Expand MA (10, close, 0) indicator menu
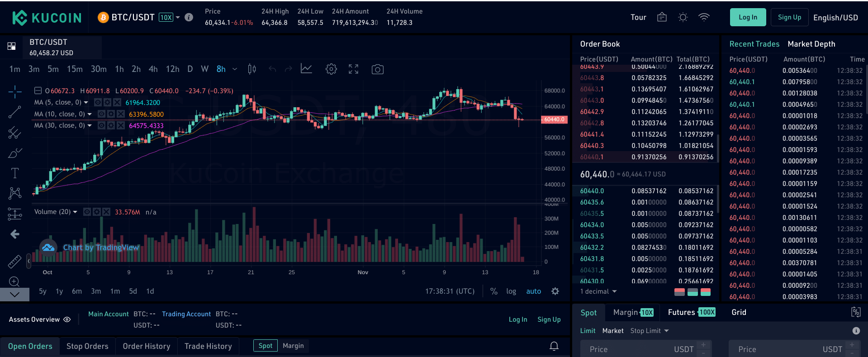Viewport: 868px width, 357px height. tap(90, 114)
